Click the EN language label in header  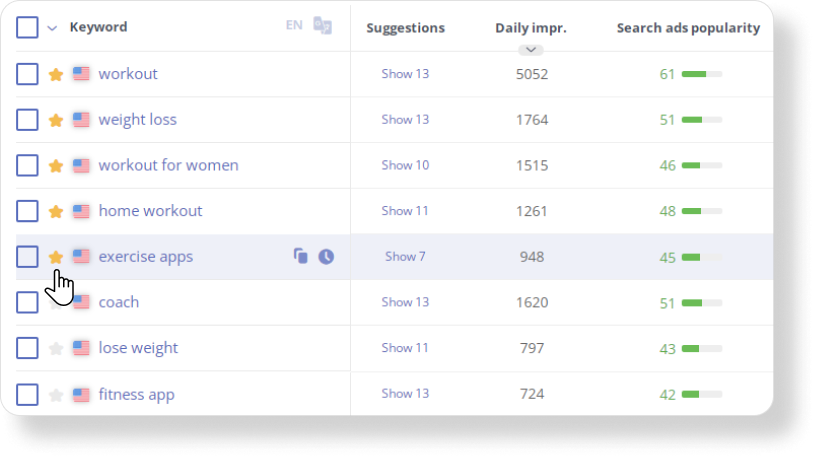(294, 25)
